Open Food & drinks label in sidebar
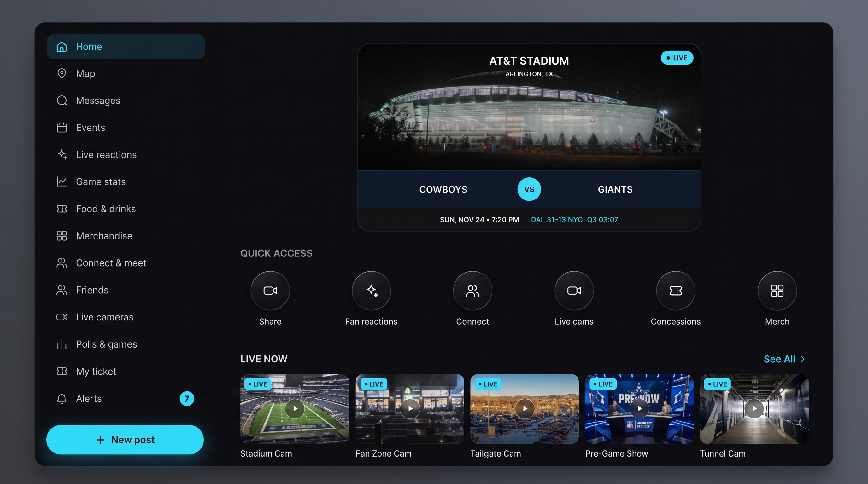Viewport: 868px width, 484px height. [x=106, y=209]
